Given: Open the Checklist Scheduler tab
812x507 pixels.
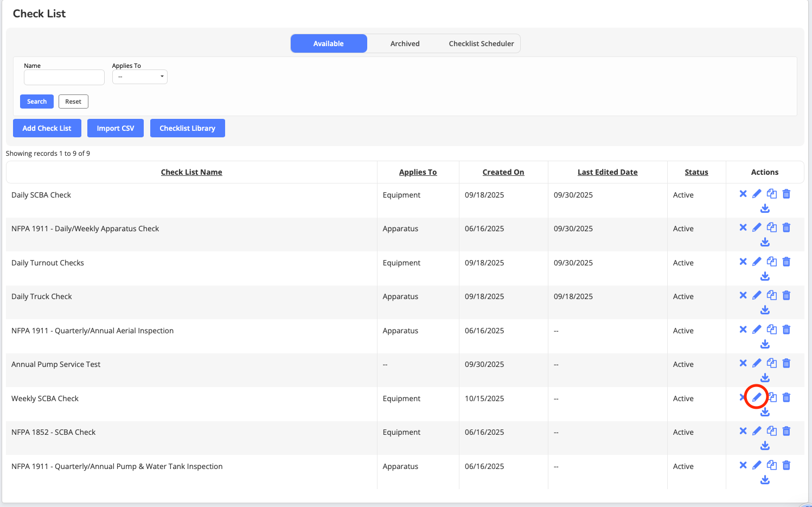Looking at the screenshot, I should (481, 43).
